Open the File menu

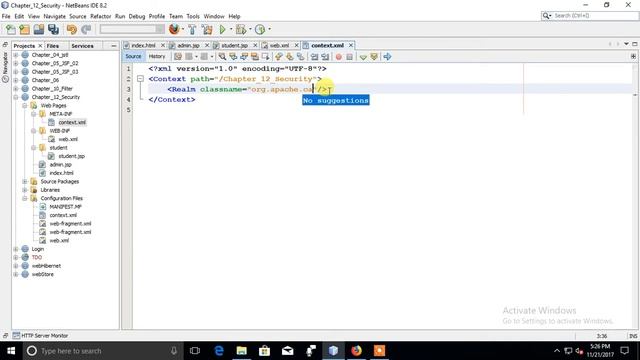6,16
